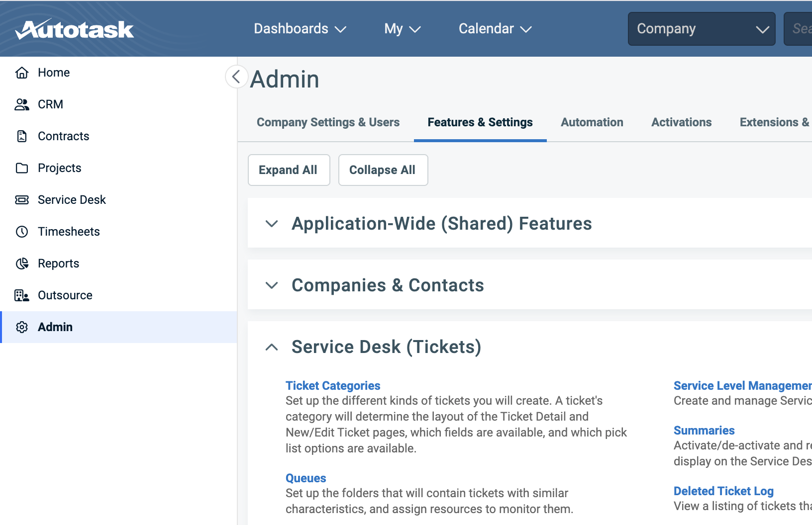Click the Projects folder icon
This screenshot has height=525, width=812.
[x=22, y=168]
